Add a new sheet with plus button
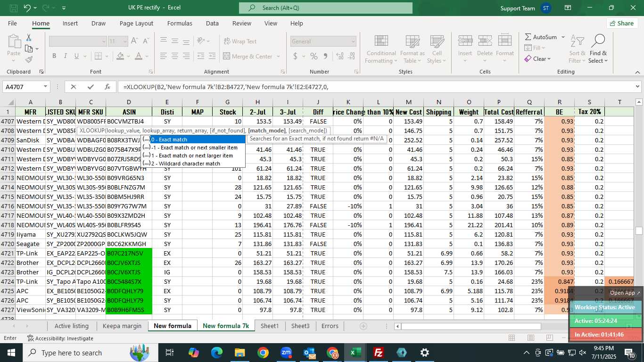 (x=363, y=326)
